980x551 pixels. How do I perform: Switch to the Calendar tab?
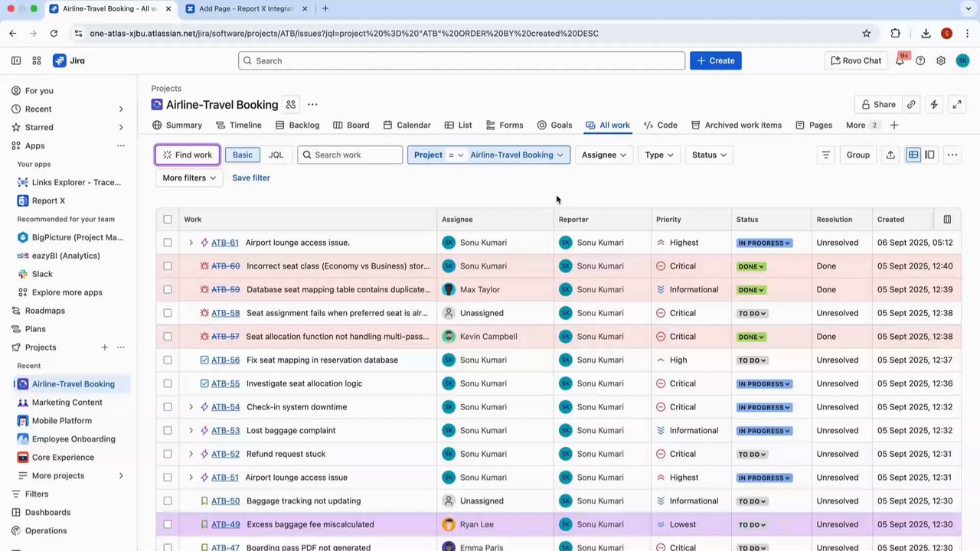coord(407,125)
